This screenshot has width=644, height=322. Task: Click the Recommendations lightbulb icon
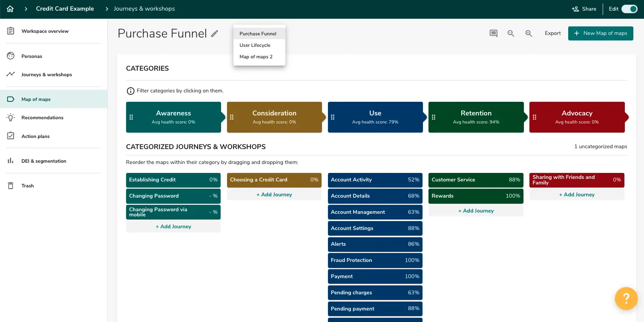(11, 118)
